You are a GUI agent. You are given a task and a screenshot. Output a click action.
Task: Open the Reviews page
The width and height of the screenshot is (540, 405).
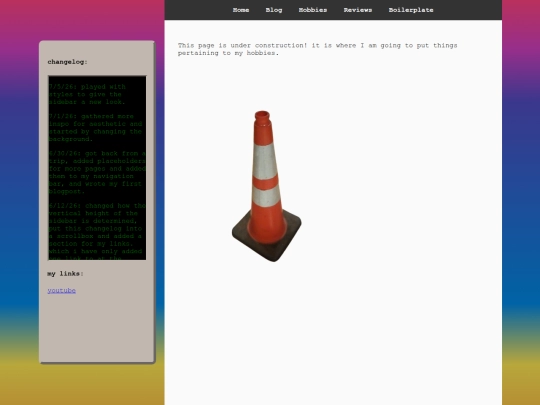click(x=358, y=10)
